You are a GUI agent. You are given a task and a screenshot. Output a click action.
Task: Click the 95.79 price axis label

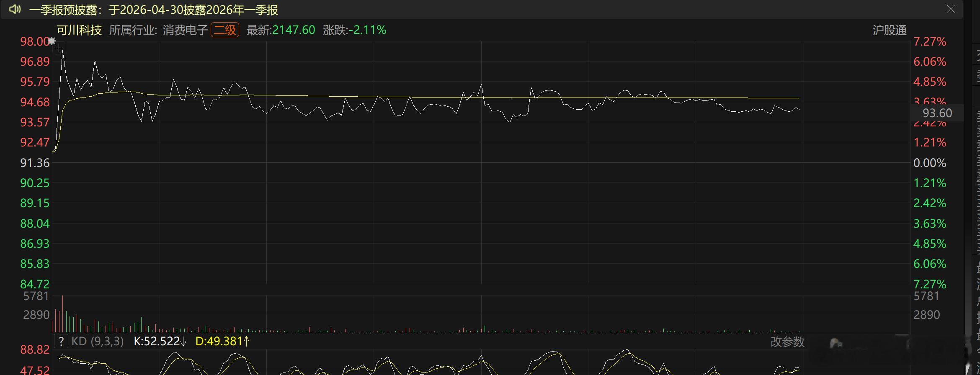35,82
